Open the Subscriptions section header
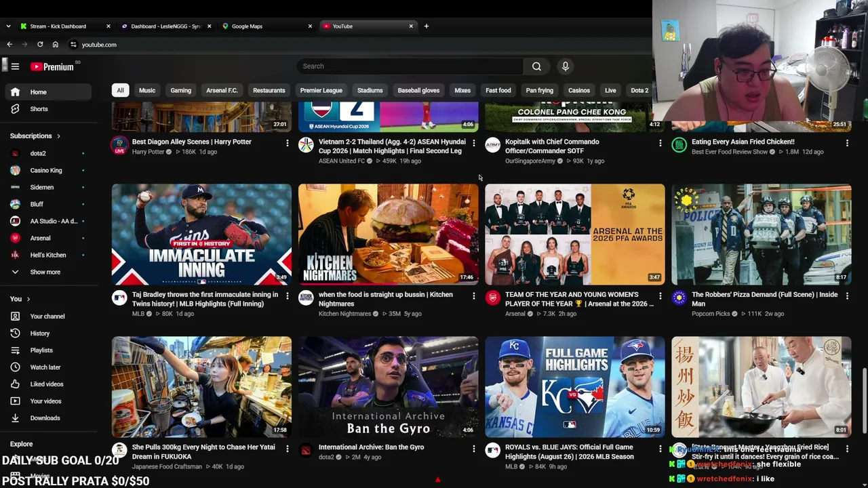Image resolution: width=868 pixels, height=488 pixels. (35, 136)
